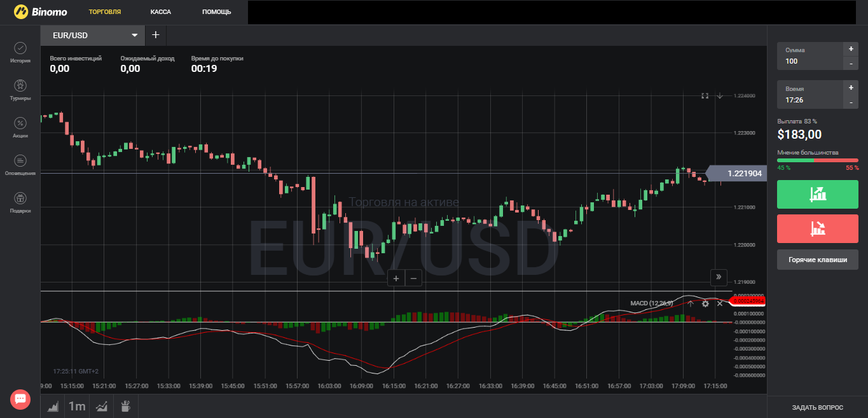
Task: Open the red live chat bubble
Action: (20, 399)
